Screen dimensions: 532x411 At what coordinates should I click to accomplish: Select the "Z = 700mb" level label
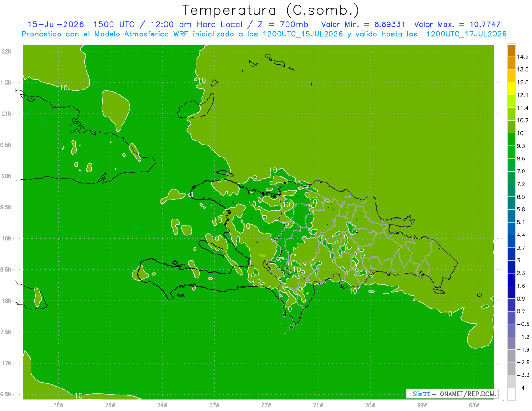pos(283,24)
